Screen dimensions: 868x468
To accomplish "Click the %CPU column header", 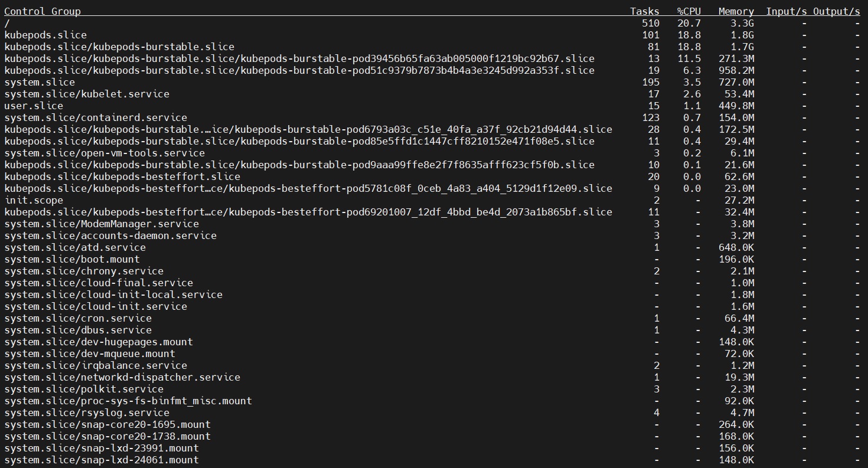I will (688, 11).
